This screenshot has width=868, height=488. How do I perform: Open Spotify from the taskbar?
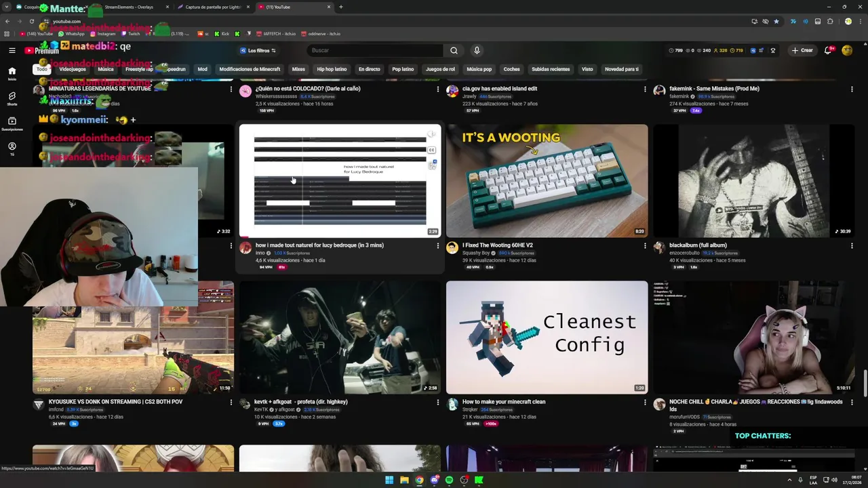(449, 480)
